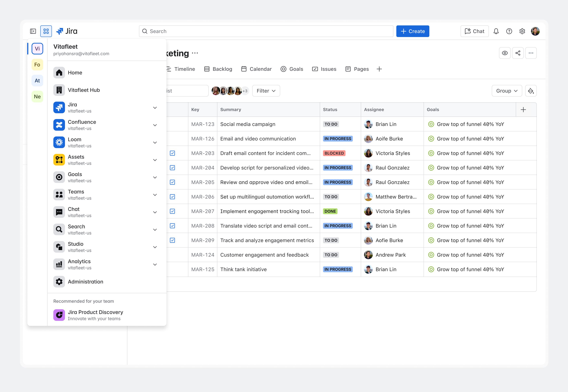Viewport: 568px width, 392px height.
Task: Toggle checkbox for MAR-204
Action: pos(172,168)
